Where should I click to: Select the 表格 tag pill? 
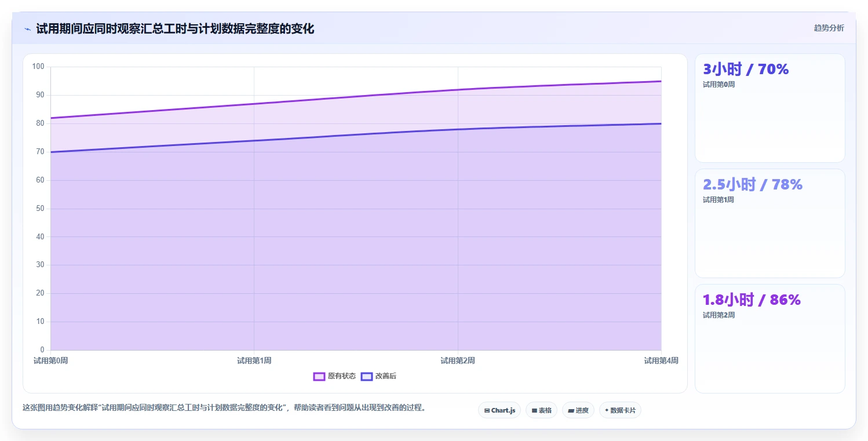click(541, 410)
